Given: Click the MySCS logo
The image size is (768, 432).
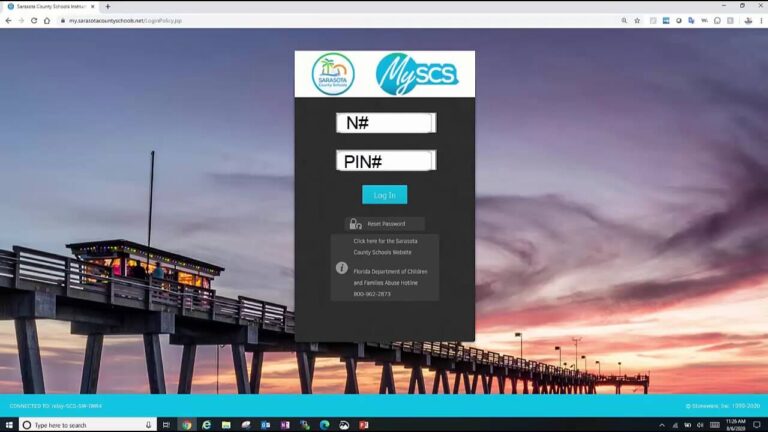Looking at the screenshot, I should (x=417, y=74).
